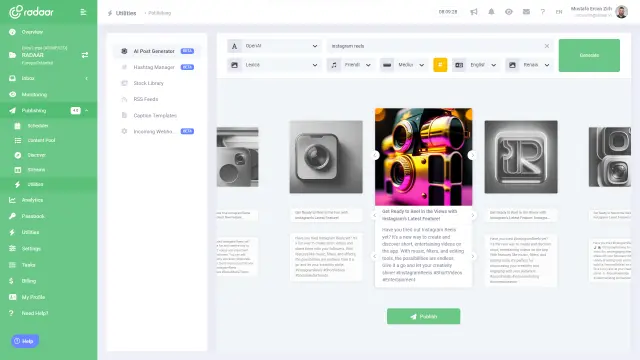Switch workspace using the RADAAR swap arrows icon

pyautogui.click(x=85, y=55)
